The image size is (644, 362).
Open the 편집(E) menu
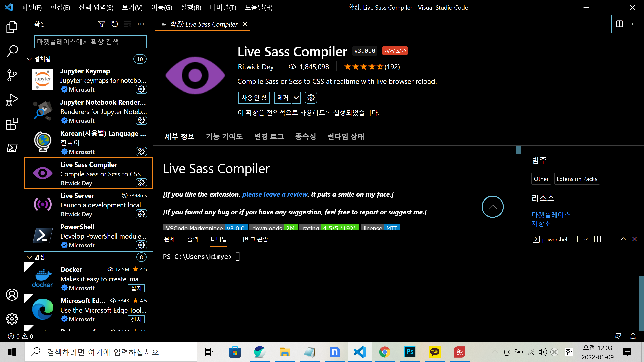pos(60,7)
